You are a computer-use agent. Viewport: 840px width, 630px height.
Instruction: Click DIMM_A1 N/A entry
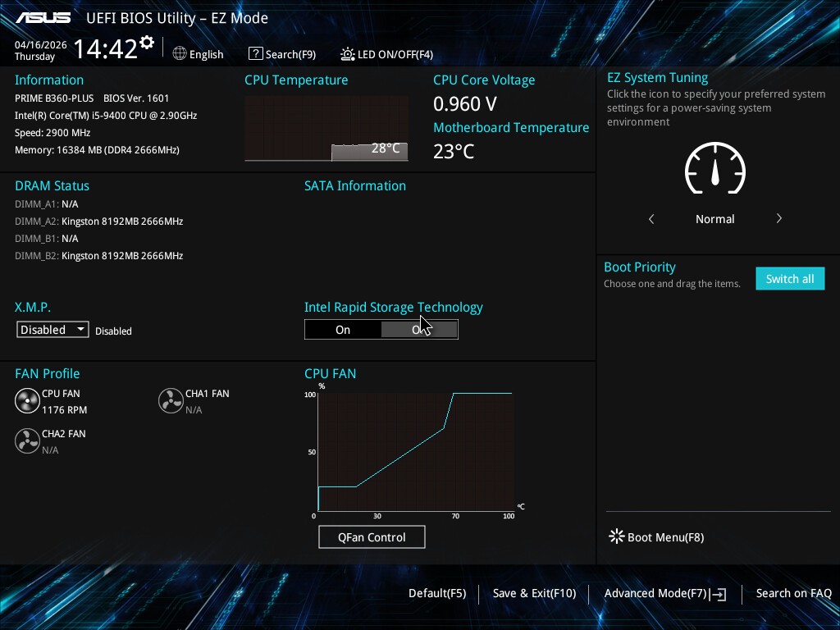47,204
